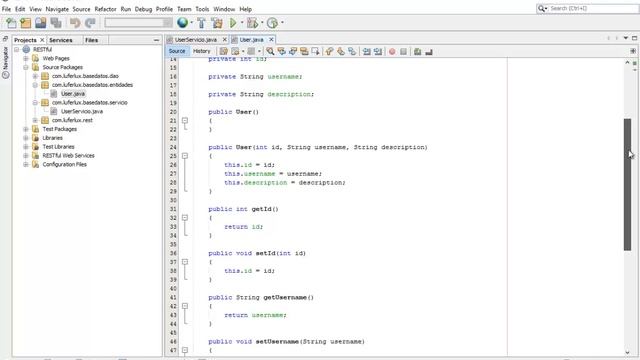Image resolution: width=640 pixels, height=360 pixels.
Task: Collapse the Source Packages node
Action: (26, 67)
